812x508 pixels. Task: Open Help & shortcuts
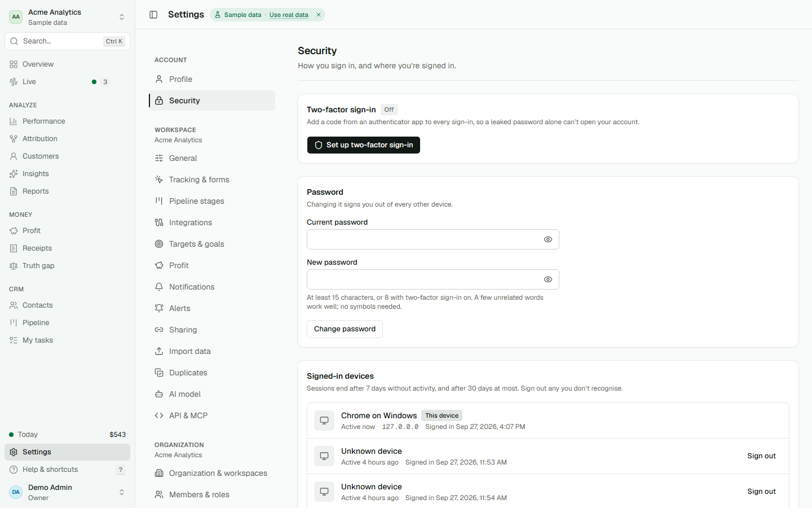tap(67, 470)
